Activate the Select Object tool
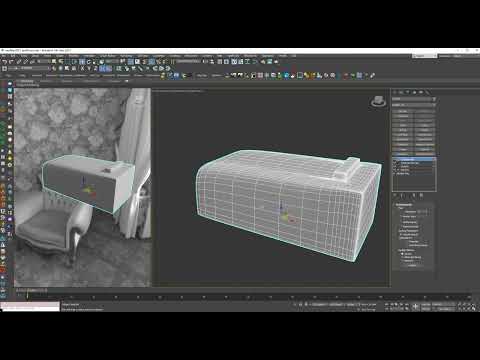This screenshot has height=360, width=480. click(54, 62)
